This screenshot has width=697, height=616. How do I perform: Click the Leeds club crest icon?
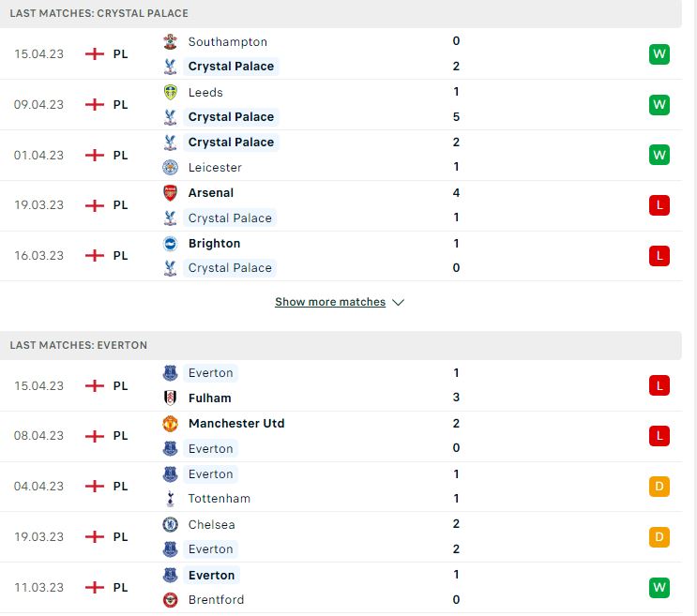pos(170,93)
